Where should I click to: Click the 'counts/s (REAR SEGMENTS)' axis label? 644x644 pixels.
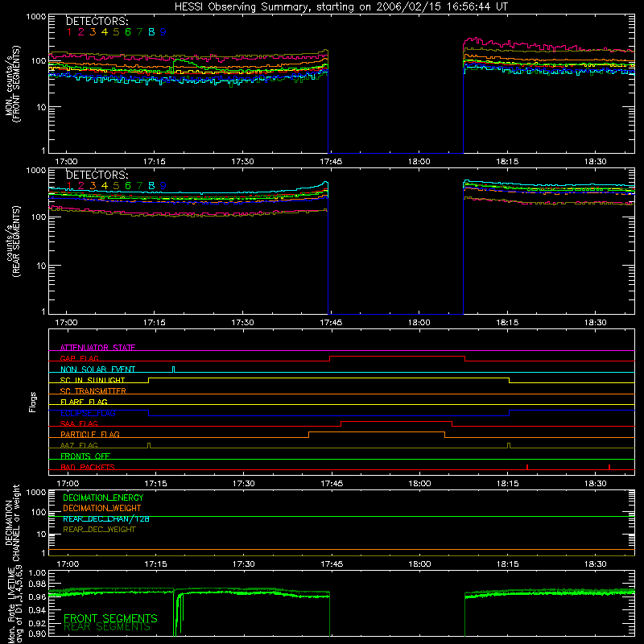[13, 242]
